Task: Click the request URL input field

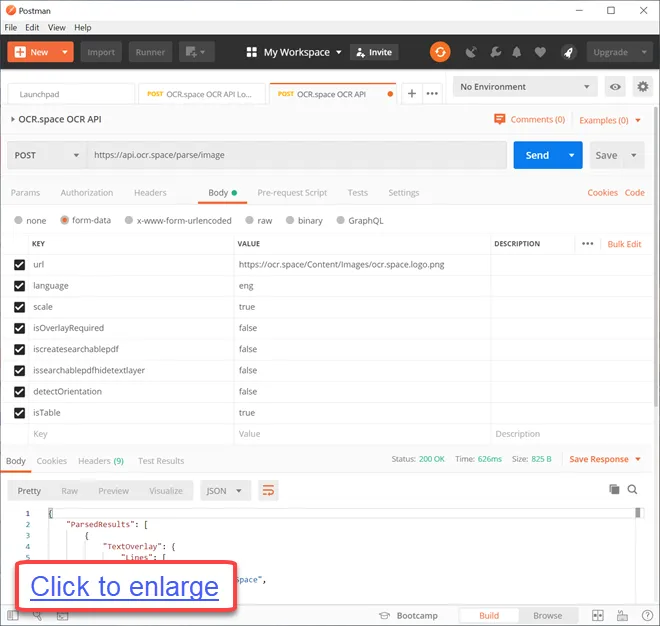Action: (x=297, y=155)
